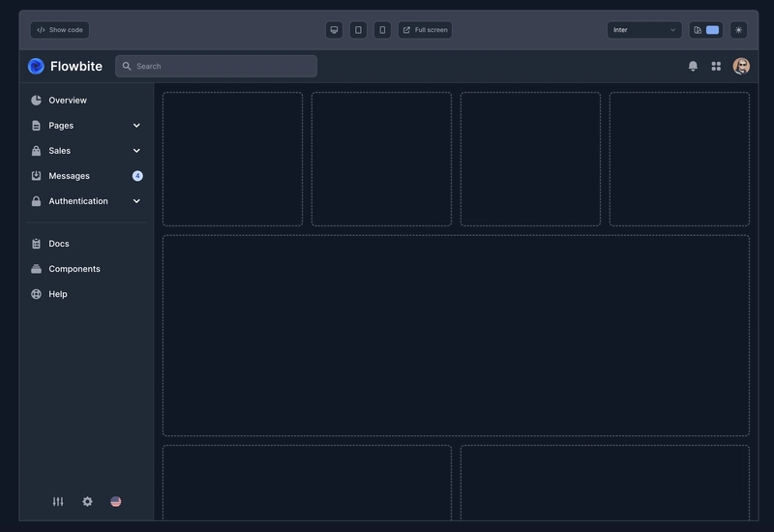Expand the Authentication chevron
This screenshot has height=532, width=774.
(x=136, y=201)
